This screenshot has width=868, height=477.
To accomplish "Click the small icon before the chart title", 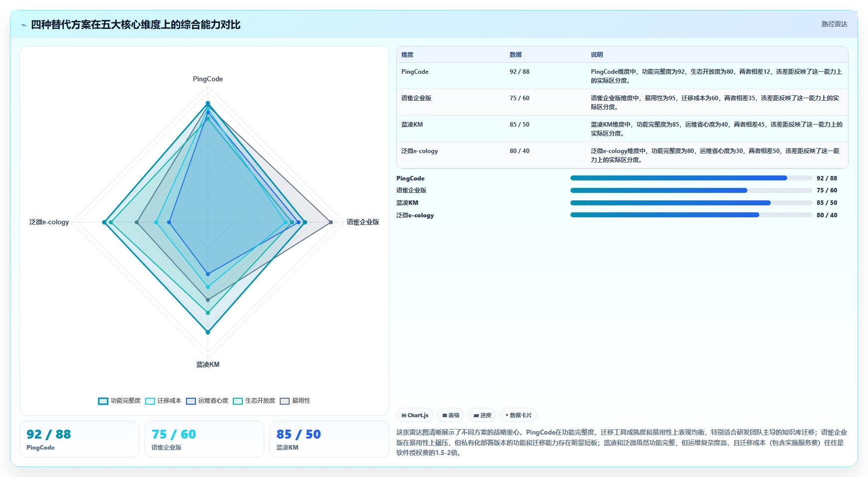I will pyautogui.click(x=23, y=25).
